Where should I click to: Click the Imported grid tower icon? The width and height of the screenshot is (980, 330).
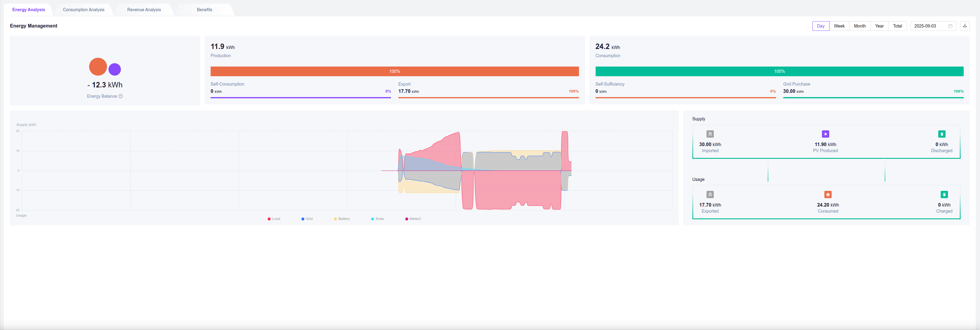(710, 134)
